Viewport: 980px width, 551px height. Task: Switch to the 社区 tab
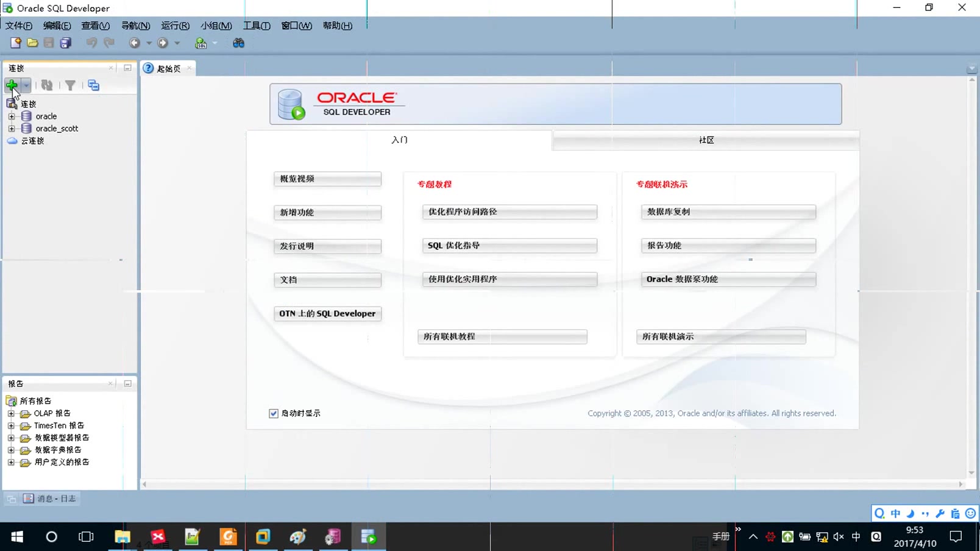706,140
